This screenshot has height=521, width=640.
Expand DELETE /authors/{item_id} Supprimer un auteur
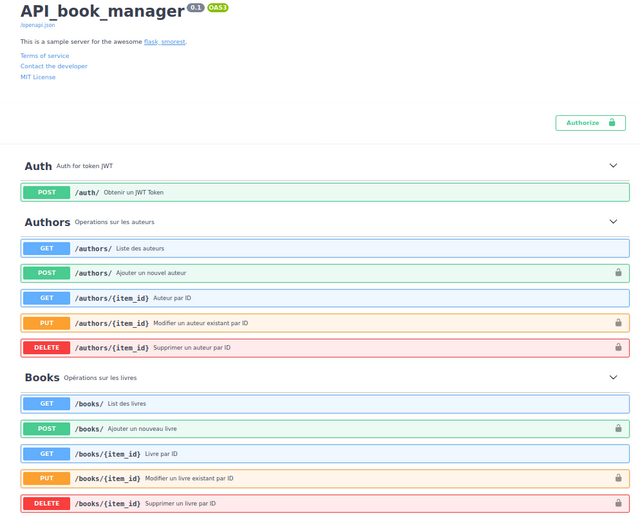325,348
